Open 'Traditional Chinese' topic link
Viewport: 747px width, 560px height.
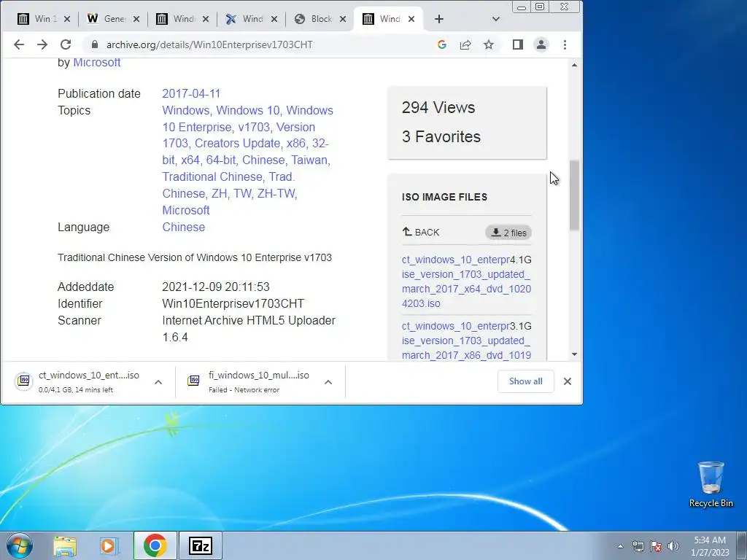212,177
